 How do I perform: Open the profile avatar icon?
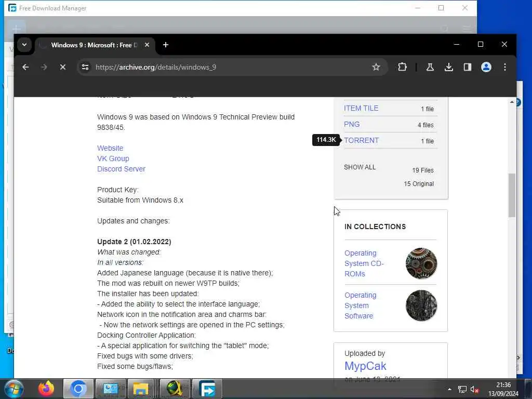(x=486, y=67)
